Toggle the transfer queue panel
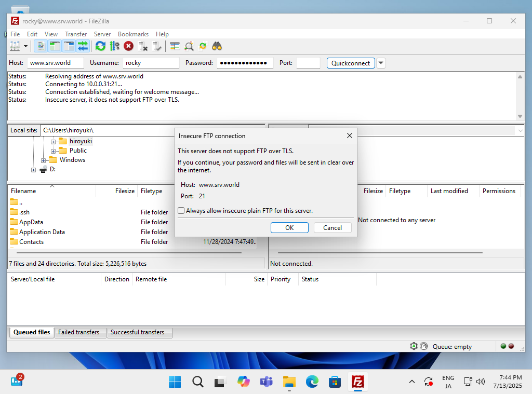The width and height of the screenshot is (532, 394). pyautogui.click(x=83, y=46)
